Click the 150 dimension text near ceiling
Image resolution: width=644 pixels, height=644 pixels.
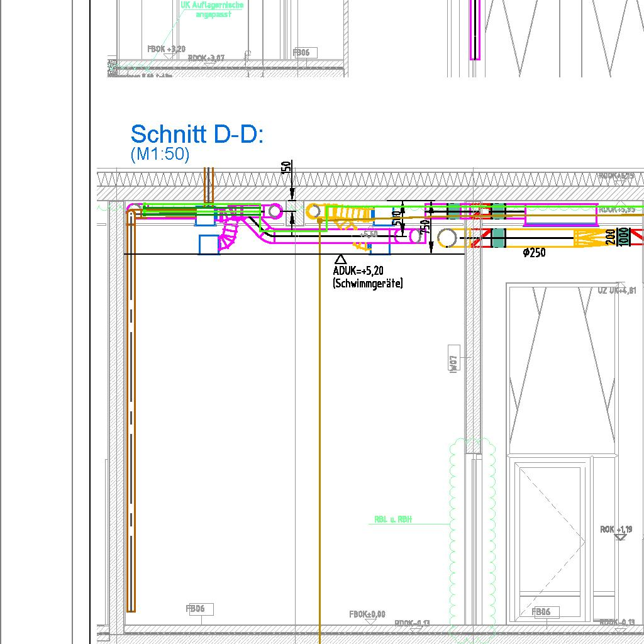coord(287,169)
